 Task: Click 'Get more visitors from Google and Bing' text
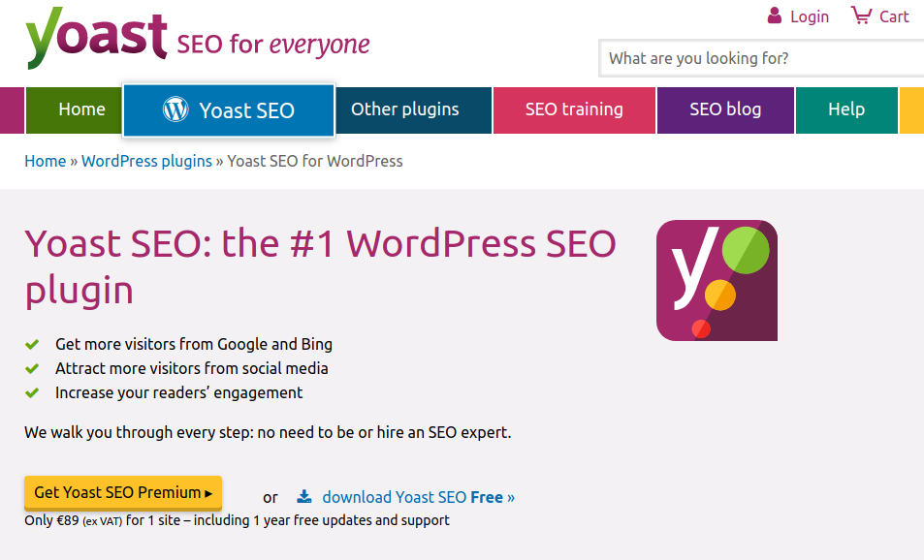point(194,345)
